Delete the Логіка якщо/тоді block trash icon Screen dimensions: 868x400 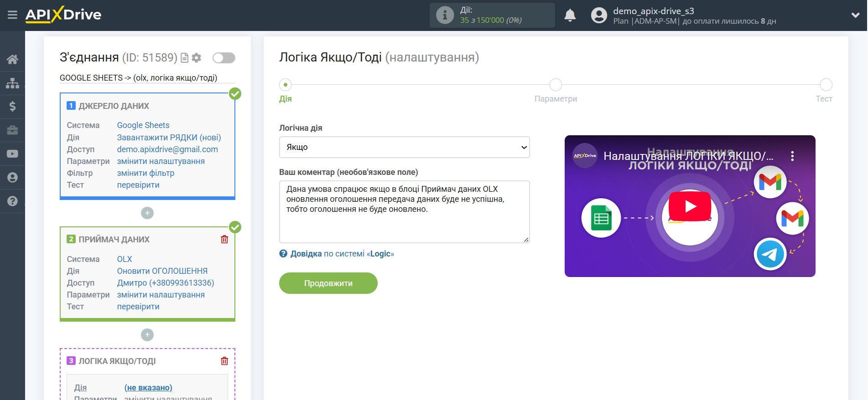tap(224, 361)
